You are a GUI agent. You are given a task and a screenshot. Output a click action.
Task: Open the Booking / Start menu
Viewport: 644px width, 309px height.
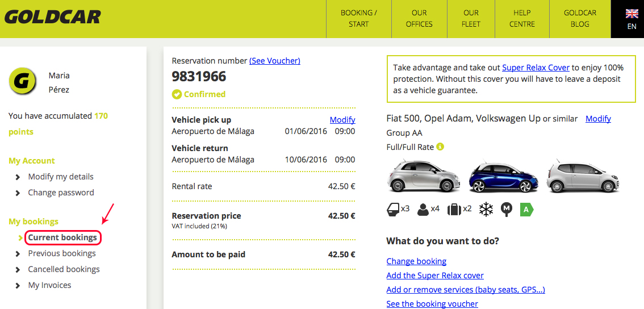tap(358, 19)
